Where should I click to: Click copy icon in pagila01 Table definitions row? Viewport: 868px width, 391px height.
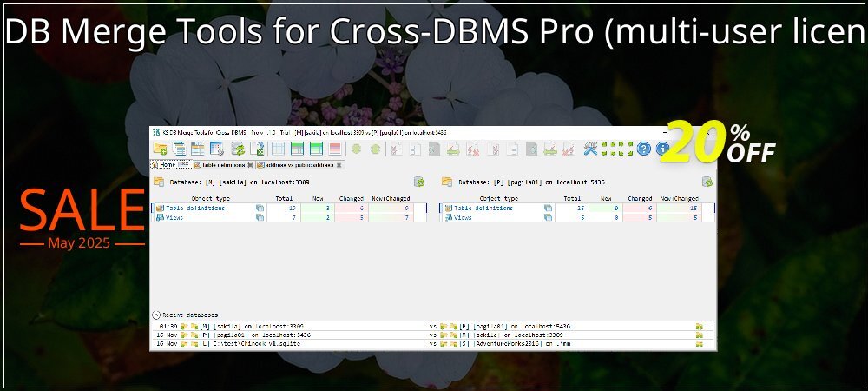(548, 209)
